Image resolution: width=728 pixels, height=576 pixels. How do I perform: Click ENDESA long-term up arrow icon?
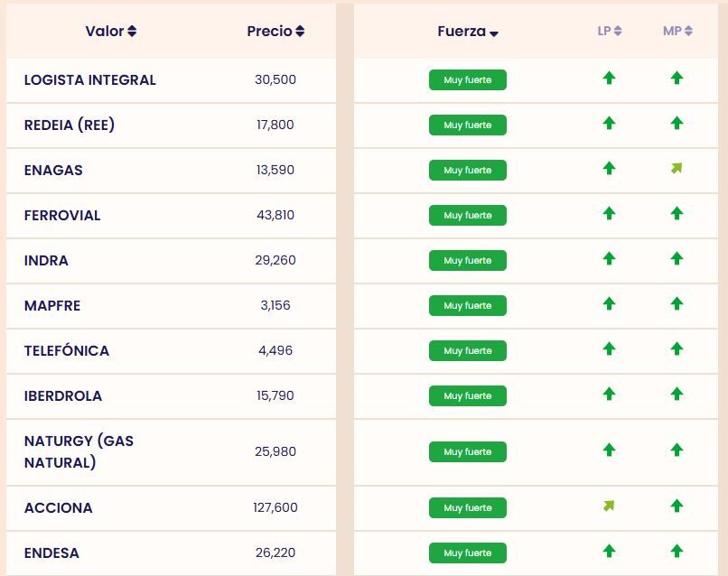[x=609, y=552]
